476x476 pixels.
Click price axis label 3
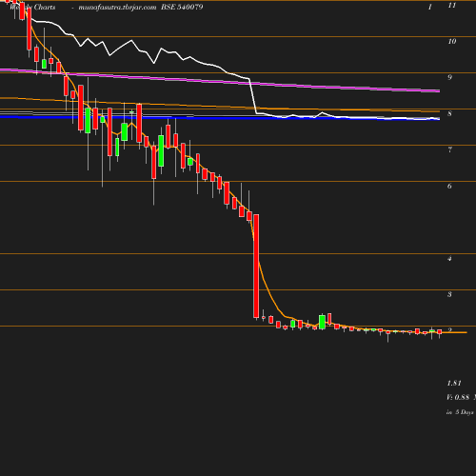(x=449, y=294)
